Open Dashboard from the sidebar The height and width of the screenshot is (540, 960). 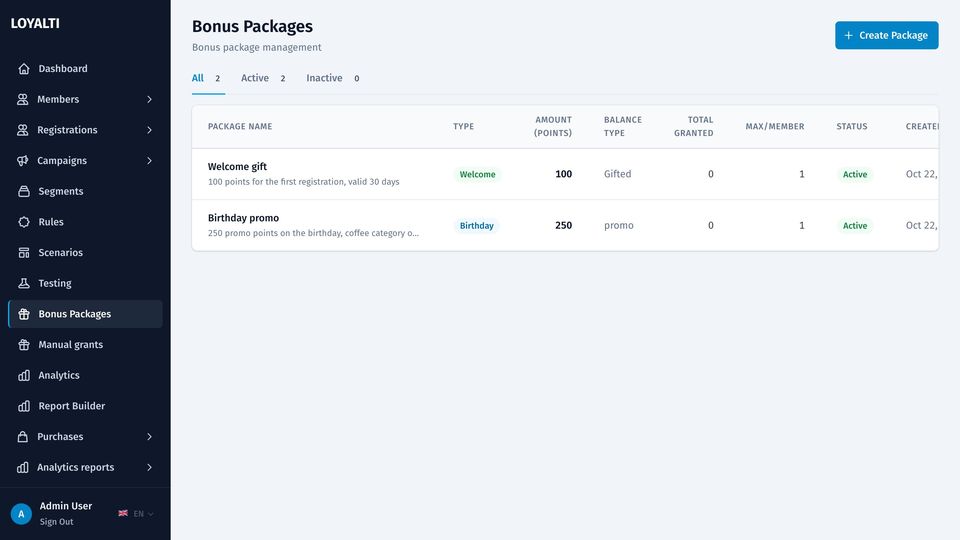[85, 69]
